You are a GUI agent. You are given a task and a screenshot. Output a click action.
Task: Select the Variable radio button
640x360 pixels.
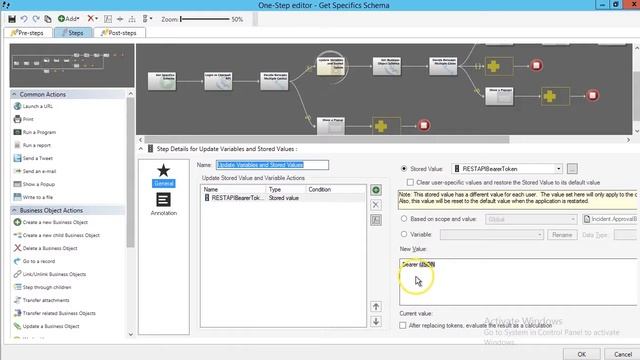coord(404,234)
